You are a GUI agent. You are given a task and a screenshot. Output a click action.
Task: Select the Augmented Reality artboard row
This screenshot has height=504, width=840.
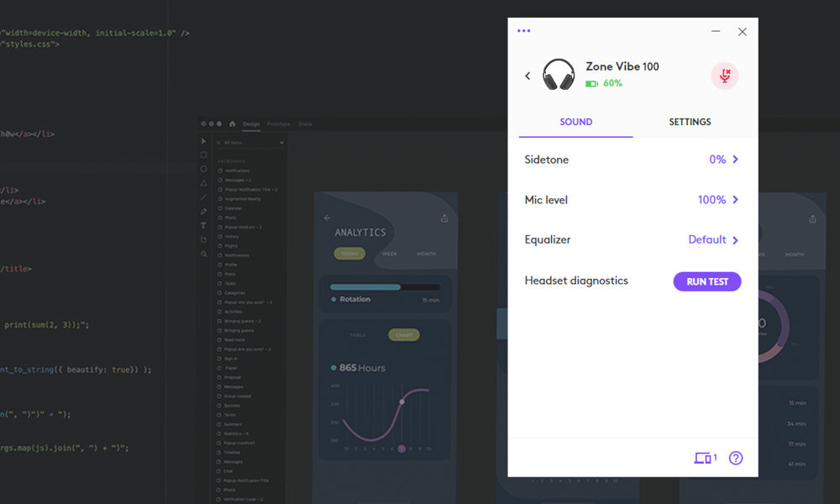tap(239, 199)
